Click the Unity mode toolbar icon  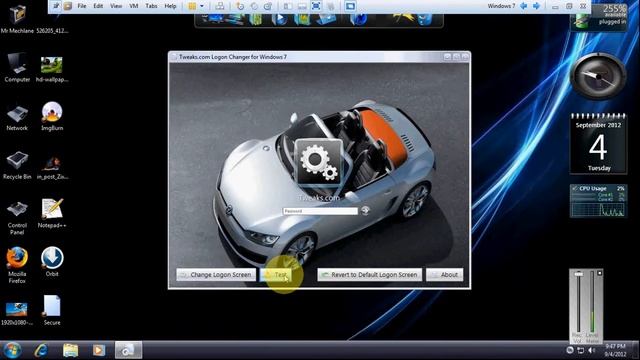point(331,6)
